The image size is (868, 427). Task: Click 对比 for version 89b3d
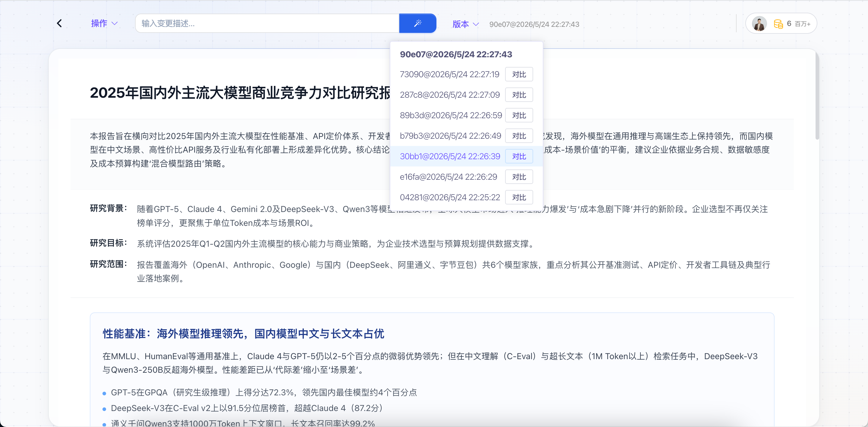(519, 115)
